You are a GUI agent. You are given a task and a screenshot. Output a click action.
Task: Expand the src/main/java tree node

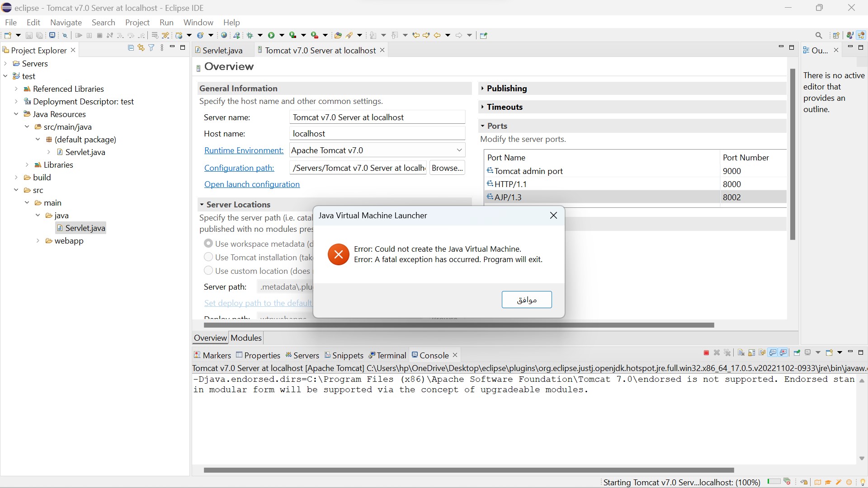click(27, 127)
